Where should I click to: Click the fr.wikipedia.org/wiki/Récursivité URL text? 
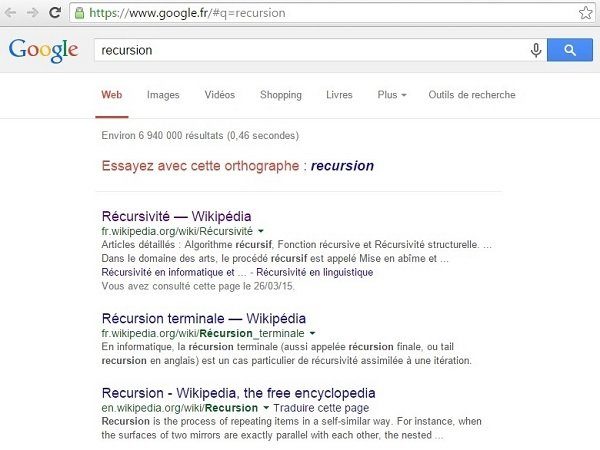point(177,231)
